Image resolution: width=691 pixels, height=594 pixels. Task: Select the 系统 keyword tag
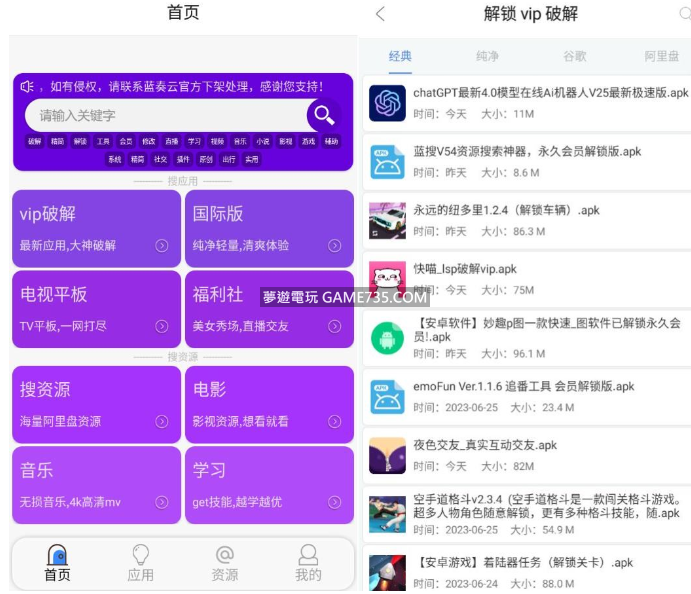(115, 160)
